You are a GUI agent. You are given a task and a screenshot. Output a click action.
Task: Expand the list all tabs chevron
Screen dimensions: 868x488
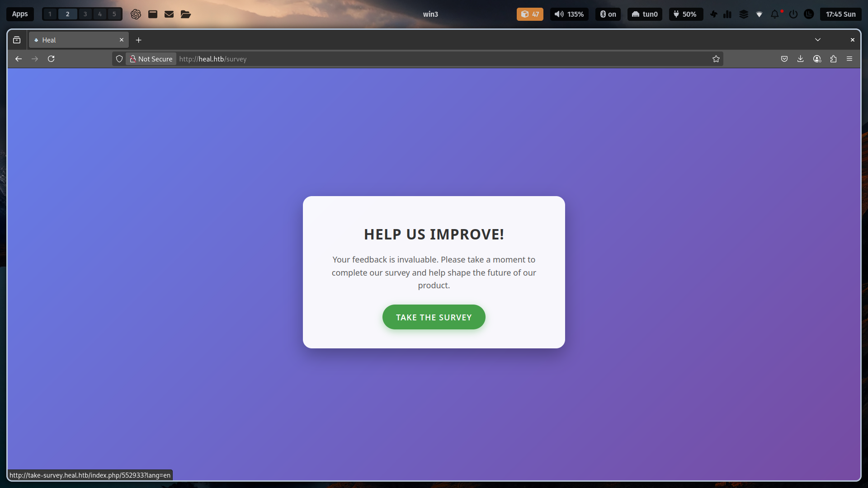pyautogui.click(x=818, y=40)
